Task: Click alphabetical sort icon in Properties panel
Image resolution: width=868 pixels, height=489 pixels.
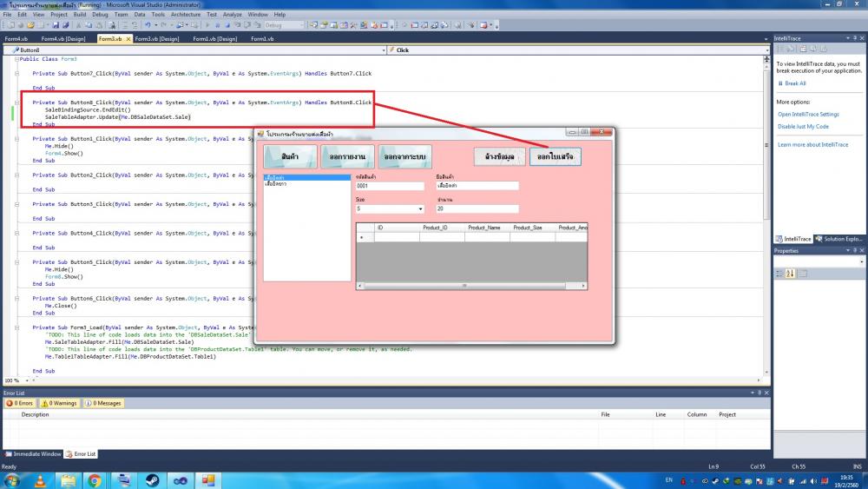Action: 791,273
